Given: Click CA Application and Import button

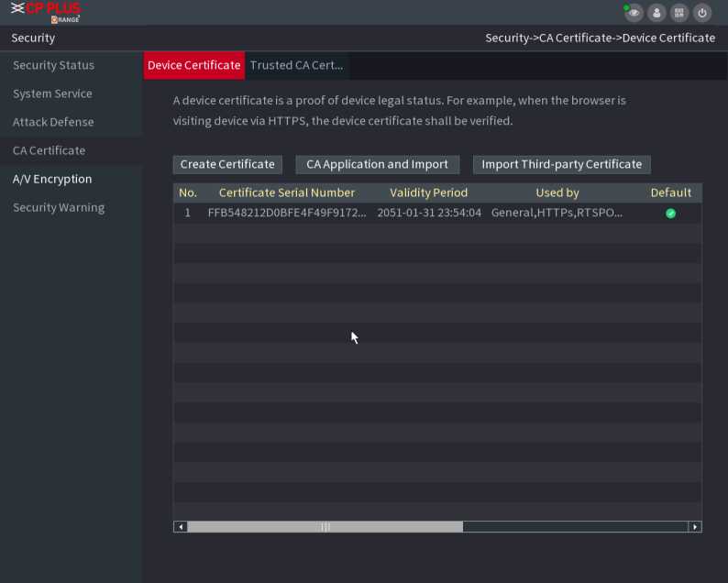Looking at the screenshot, I should tap(377, 164).
